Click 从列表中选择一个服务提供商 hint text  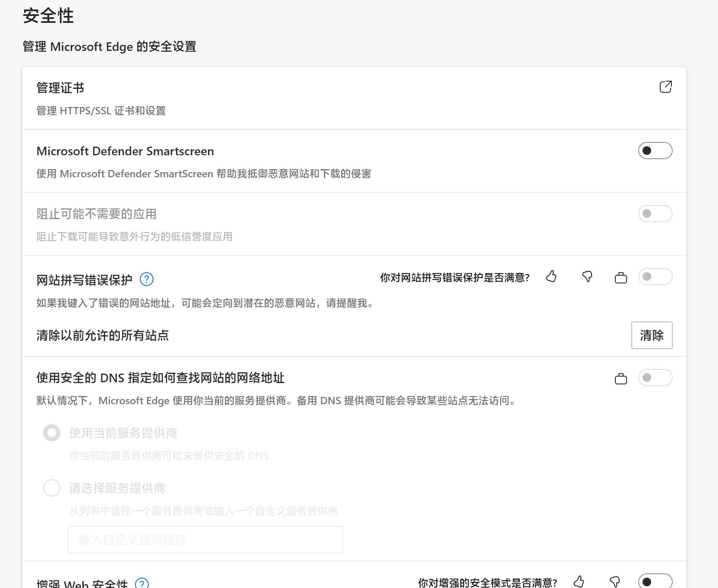click(204, 511)
